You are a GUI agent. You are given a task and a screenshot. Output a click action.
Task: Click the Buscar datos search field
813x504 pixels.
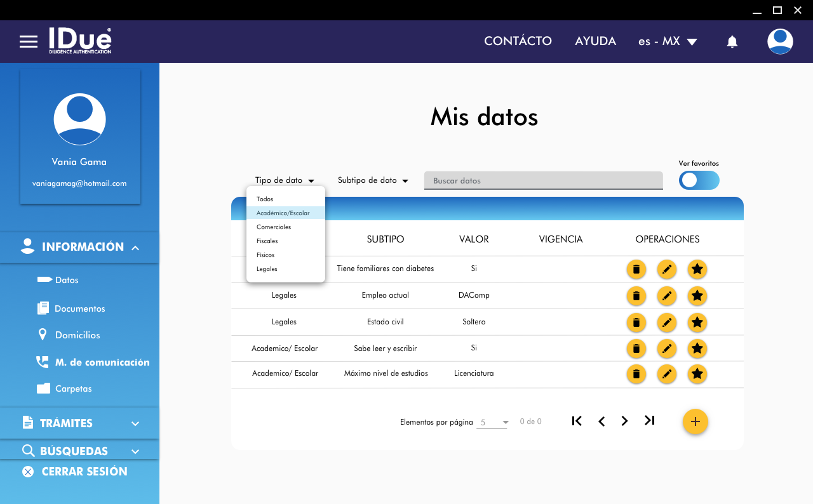click(543, 181)
